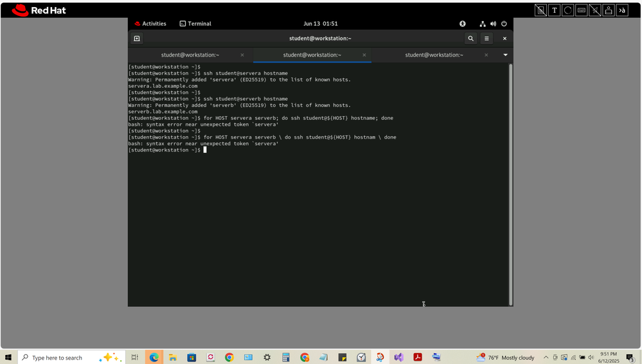Switch to the first student@workstation tab
Screen dimensions: 642x364
(190, 55)
